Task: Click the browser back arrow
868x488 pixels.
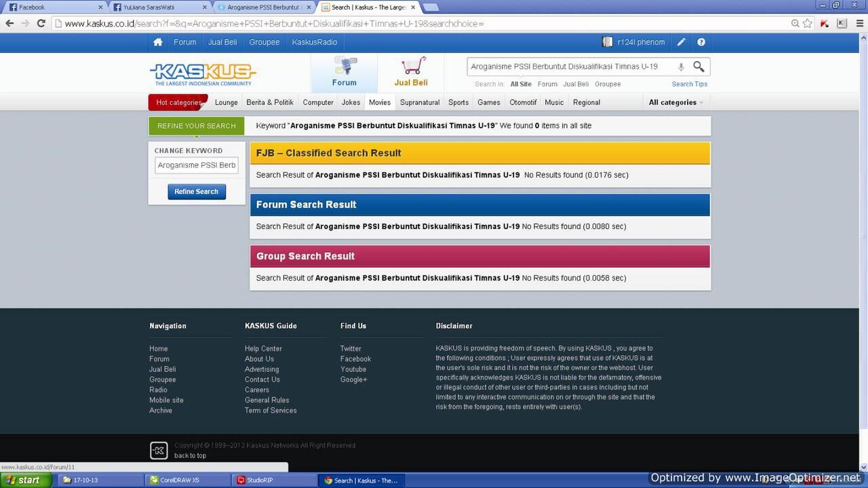Action: tap(9, 23)
